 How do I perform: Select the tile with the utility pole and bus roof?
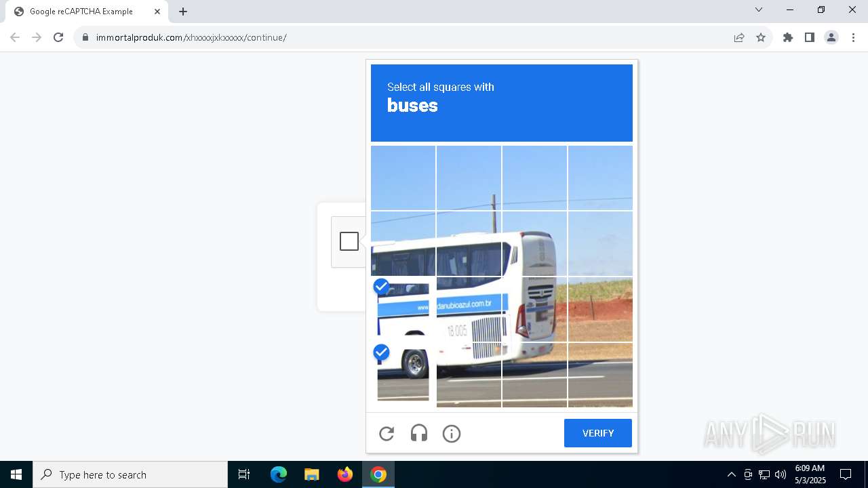(469, 243)
